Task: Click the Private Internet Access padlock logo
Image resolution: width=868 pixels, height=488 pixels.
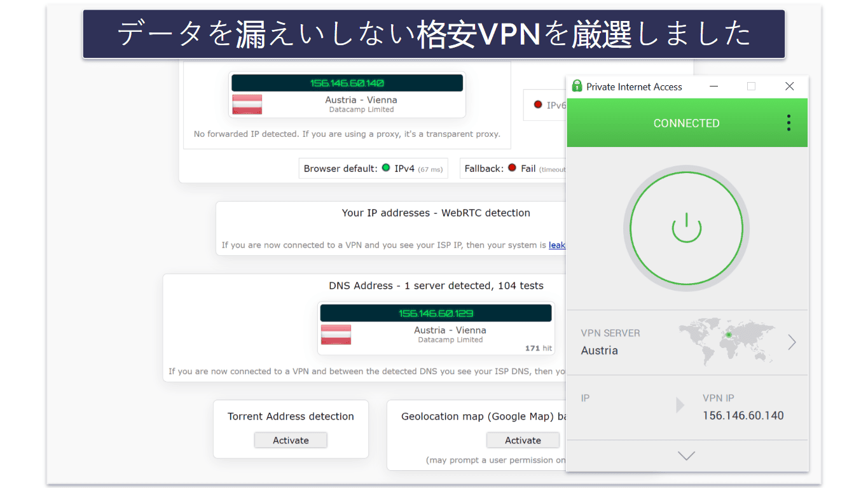Action: [577, 86]
